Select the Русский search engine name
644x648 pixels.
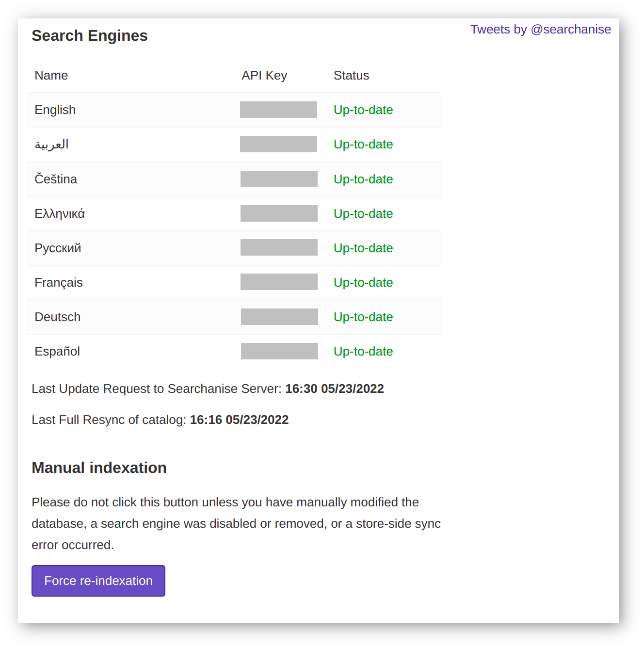click(58, 248)
